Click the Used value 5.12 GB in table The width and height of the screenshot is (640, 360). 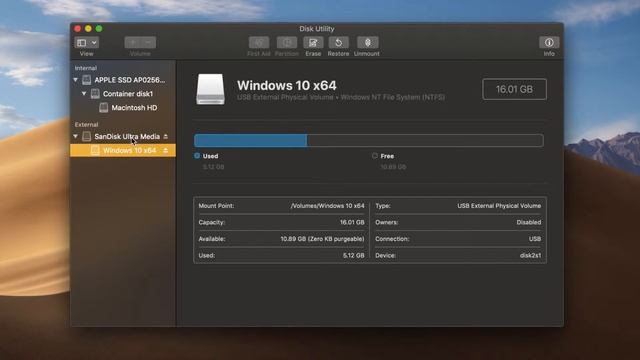[x=353, y=255]
